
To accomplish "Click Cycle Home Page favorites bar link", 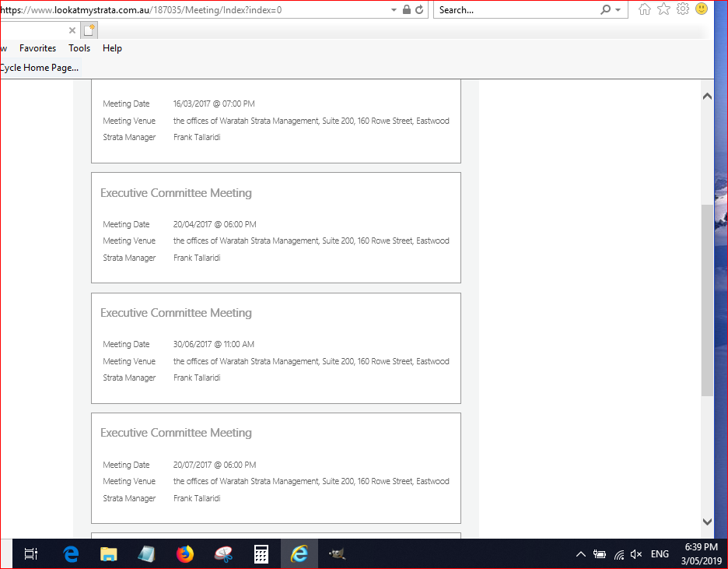I will [x=40, y=68].
